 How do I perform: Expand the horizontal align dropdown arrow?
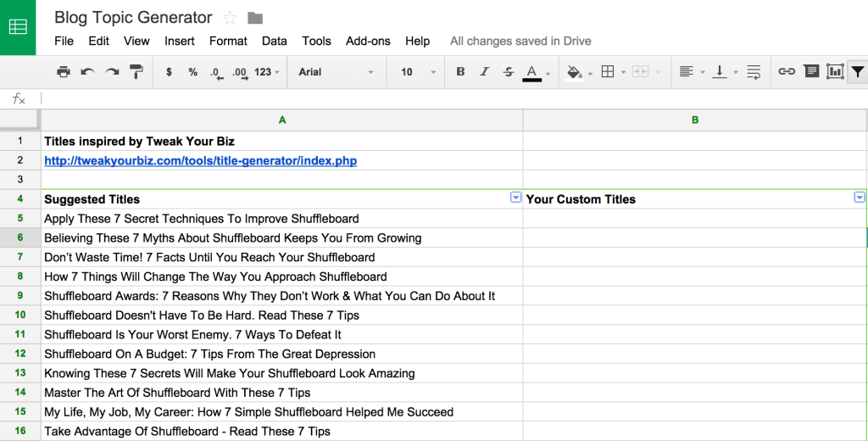[703, 73]
